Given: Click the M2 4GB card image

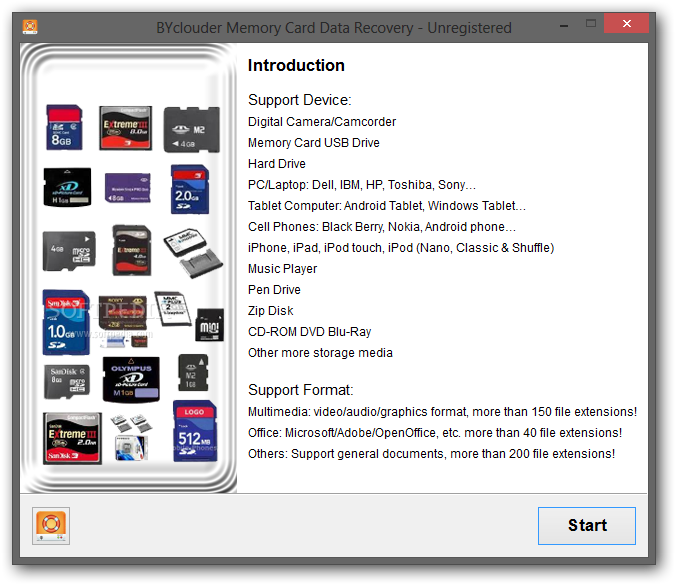Looking at the screenshot, I should (191, 130).
